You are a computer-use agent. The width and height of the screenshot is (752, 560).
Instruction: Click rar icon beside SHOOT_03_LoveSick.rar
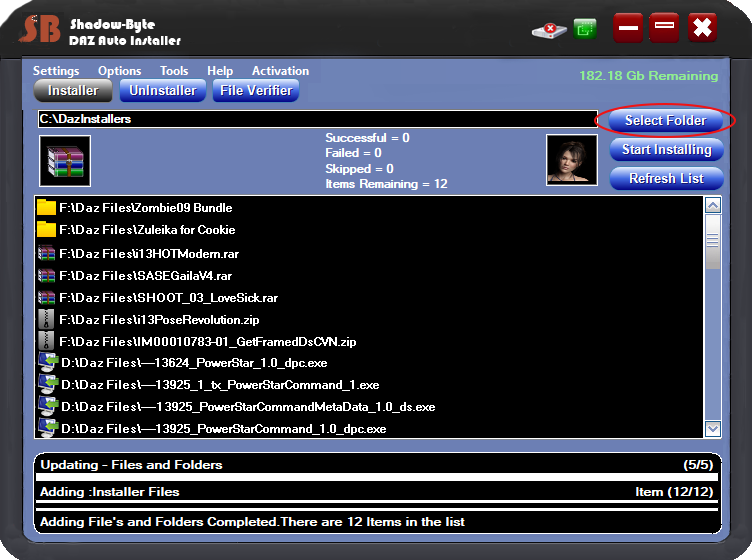coord(46,298)
